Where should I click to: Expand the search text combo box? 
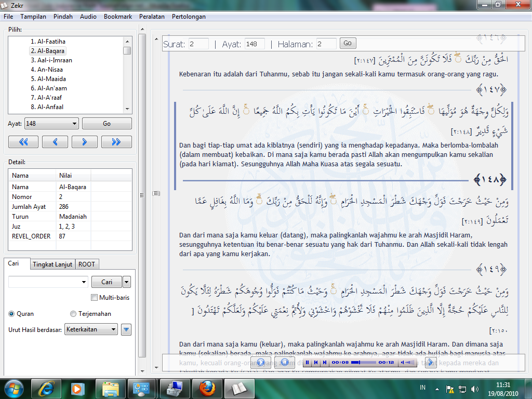[84, 282]
